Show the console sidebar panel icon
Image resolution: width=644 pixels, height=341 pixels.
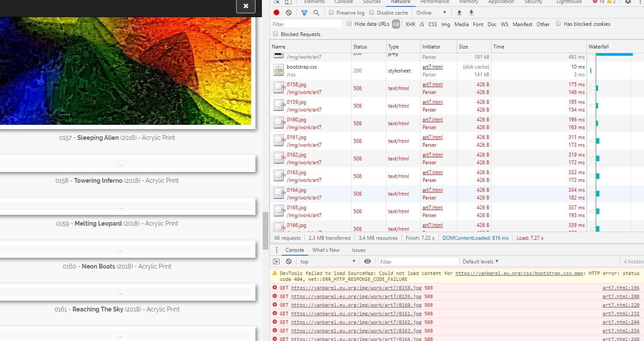[276, 262]
